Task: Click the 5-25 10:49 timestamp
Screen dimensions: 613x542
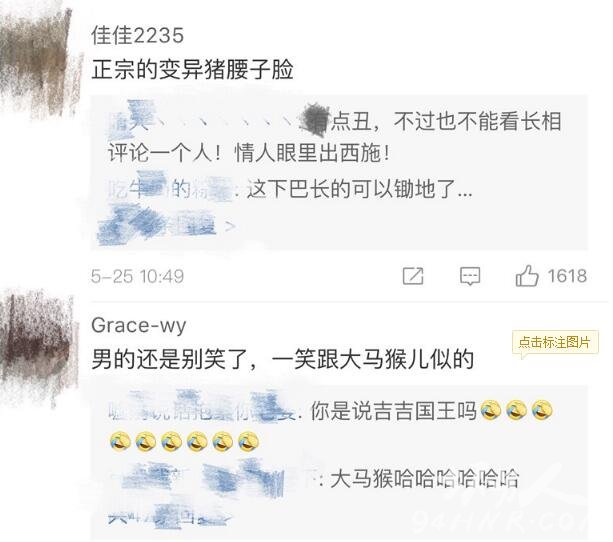Action: [137, 276]
